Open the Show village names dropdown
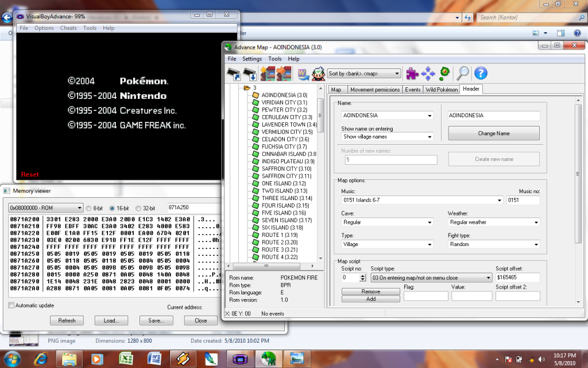Image resolution: width=588 pixels, height=368 pixels. (387, 137)
